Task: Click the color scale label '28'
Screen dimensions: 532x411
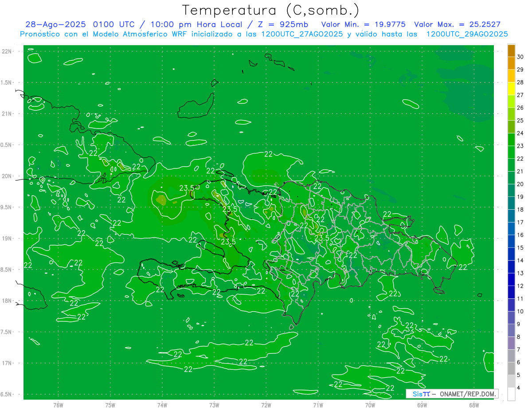Action: pyautogui.click(x=520, y=82)
